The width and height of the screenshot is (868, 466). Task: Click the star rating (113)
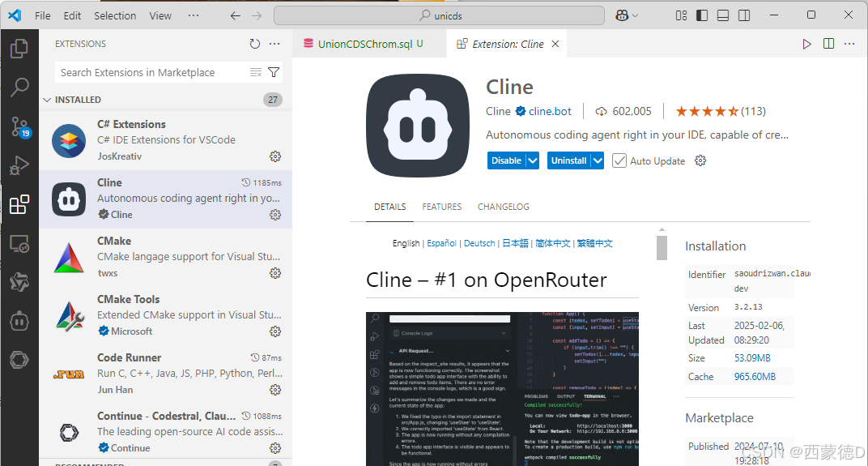(721, 111)
